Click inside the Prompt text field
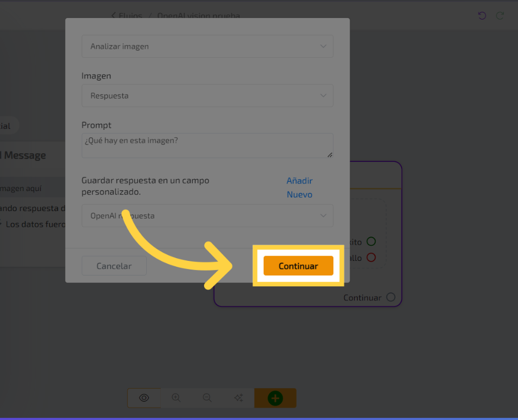The height and width of the screenshot is (420, 518). (207, 145)
